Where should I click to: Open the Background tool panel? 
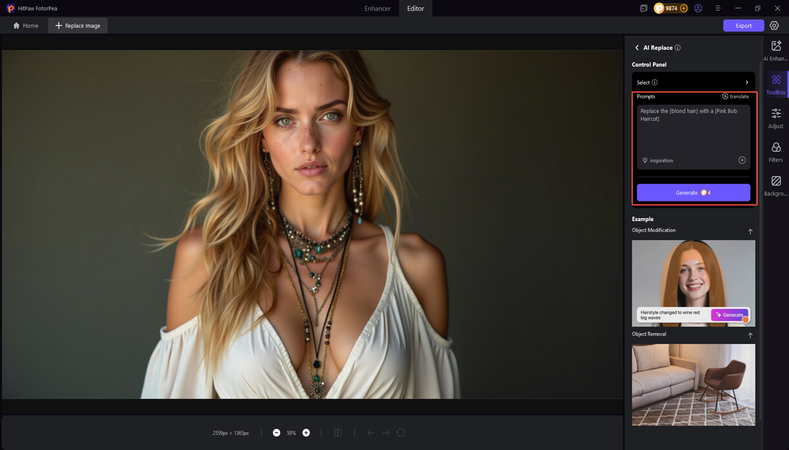pyautogui.click(x=775, y=185)
